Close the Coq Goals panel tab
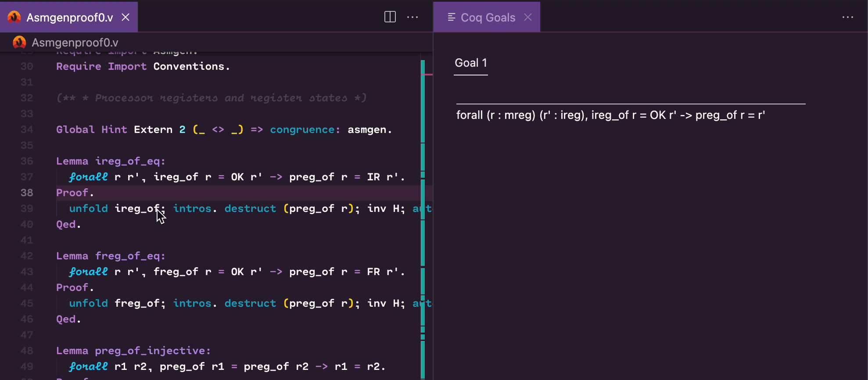 click(x=528, y=17)
